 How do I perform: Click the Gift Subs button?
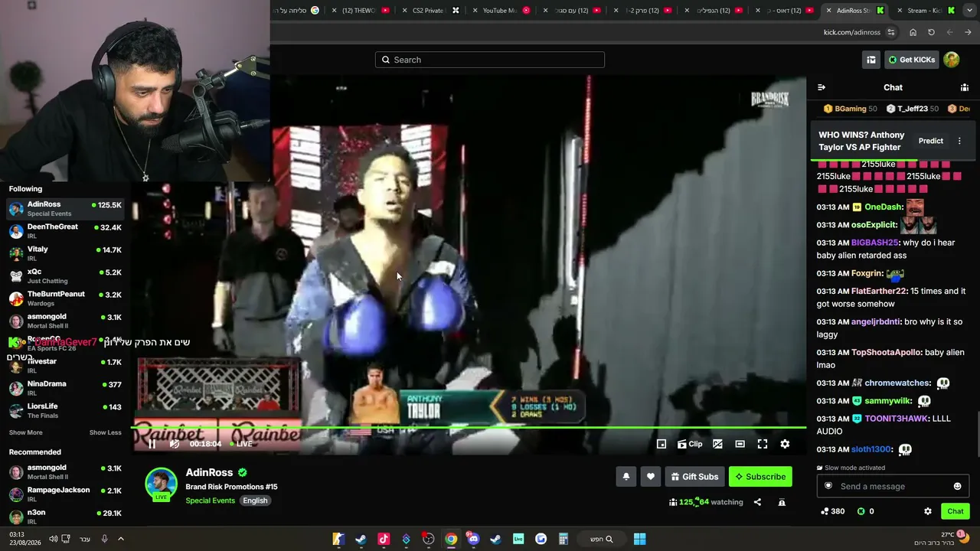click(x=694, y=477)
